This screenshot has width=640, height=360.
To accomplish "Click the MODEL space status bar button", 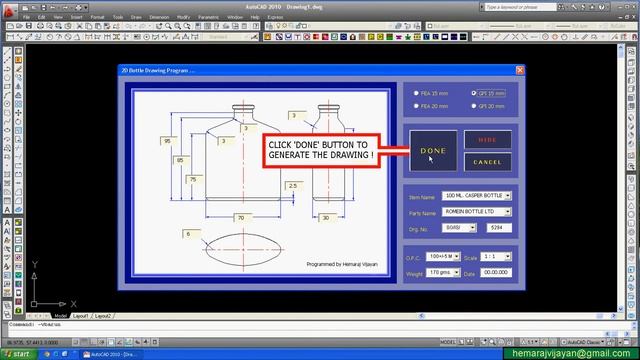I will pos(447,342).
